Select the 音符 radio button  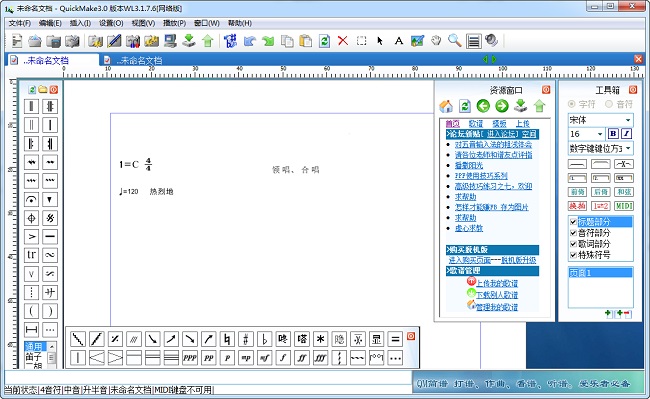609,104
